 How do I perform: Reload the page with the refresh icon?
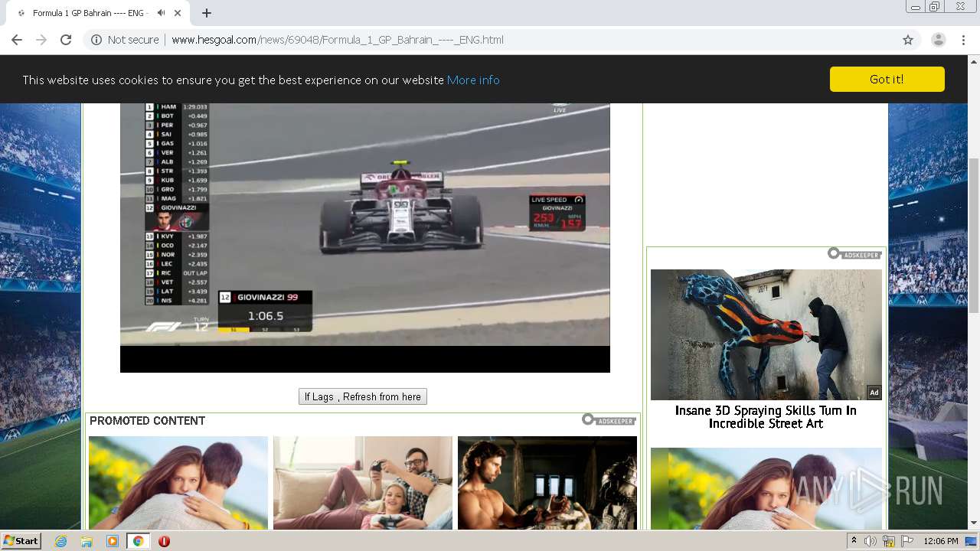tap(66, 40)
